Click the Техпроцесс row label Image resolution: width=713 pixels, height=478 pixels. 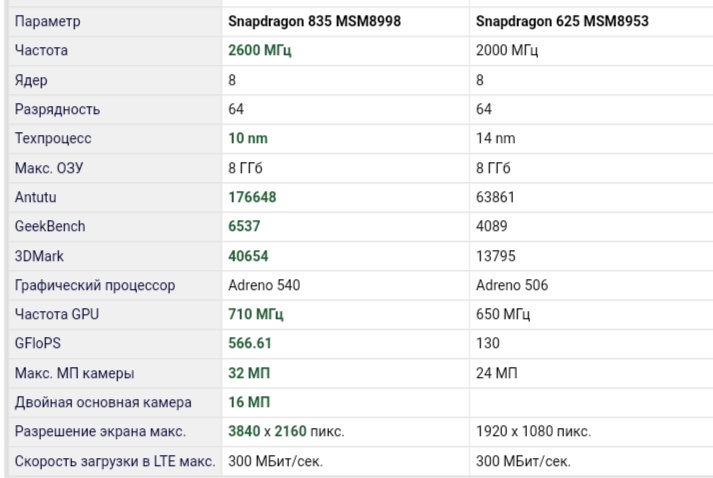(53, 138)
